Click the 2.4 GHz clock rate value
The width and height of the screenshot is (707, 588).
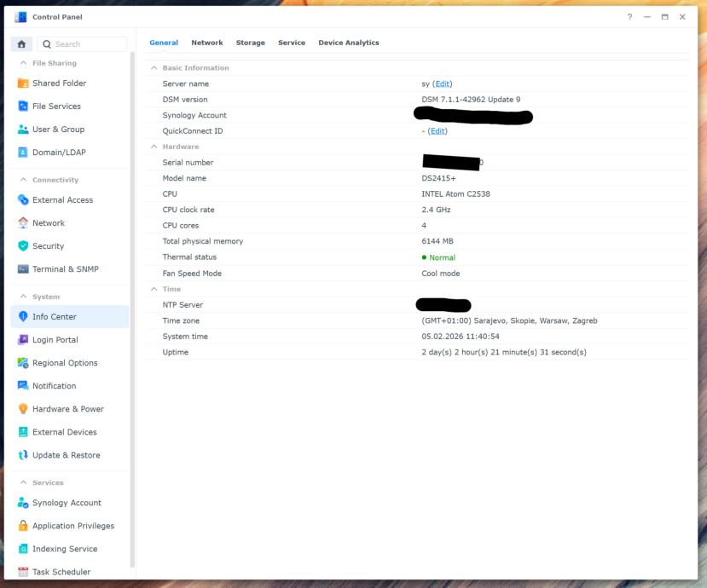436,210
